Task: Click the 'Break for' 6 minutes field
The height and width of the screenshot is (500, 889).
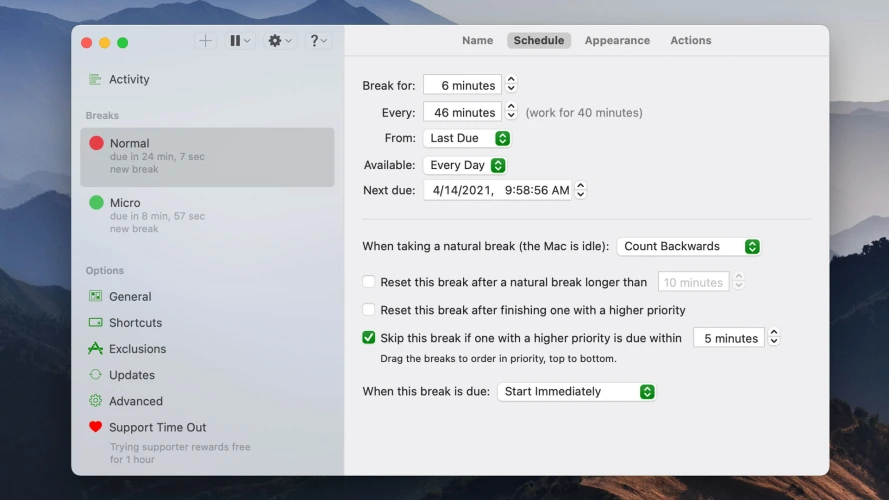Action: (462, 86)
